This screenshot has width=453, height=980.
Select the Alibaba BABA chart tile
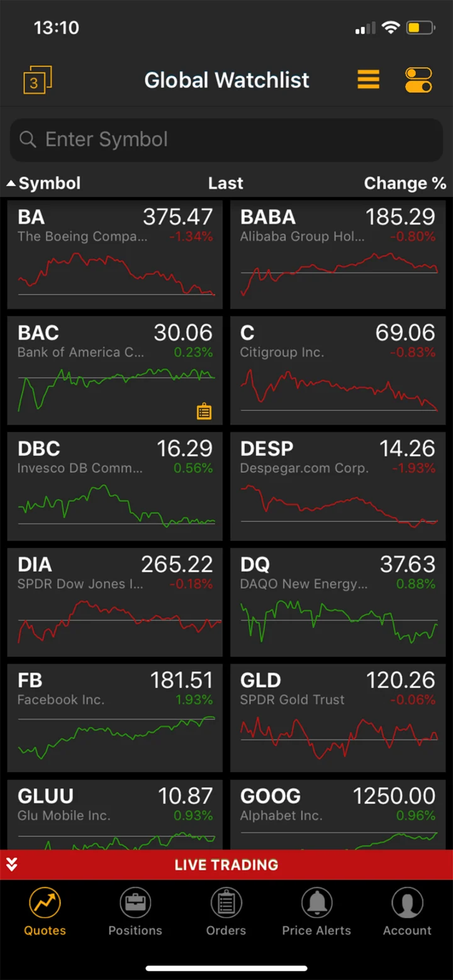tap(338, 255)
